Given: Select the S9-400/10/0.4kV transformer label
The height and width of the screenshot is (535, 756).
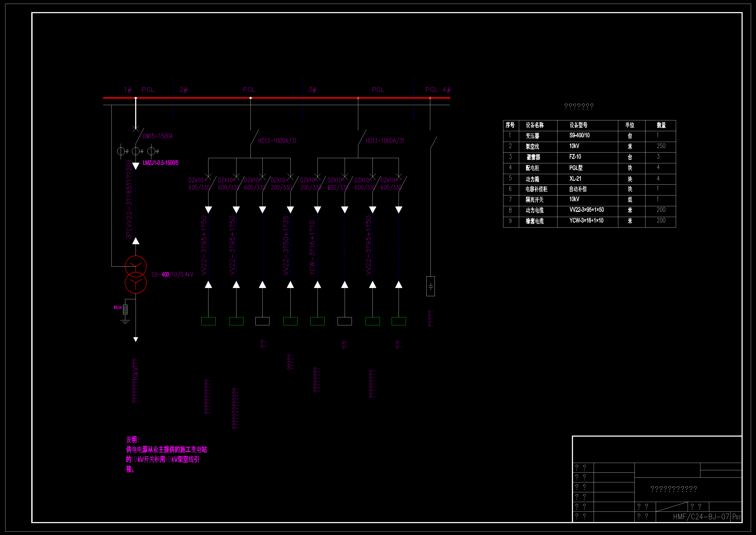Looking at the screenshot, I should click(x=172, y=274).
